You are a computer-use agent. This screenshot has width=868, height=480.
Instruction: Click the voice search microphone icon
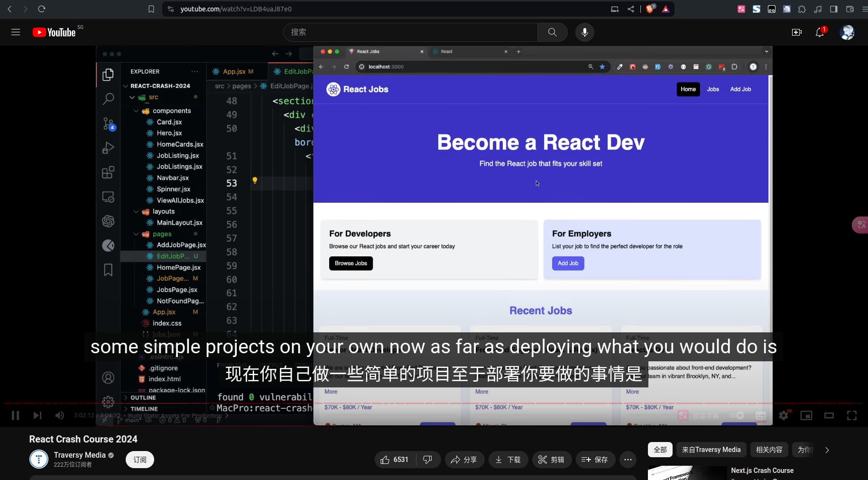point(584,32)
